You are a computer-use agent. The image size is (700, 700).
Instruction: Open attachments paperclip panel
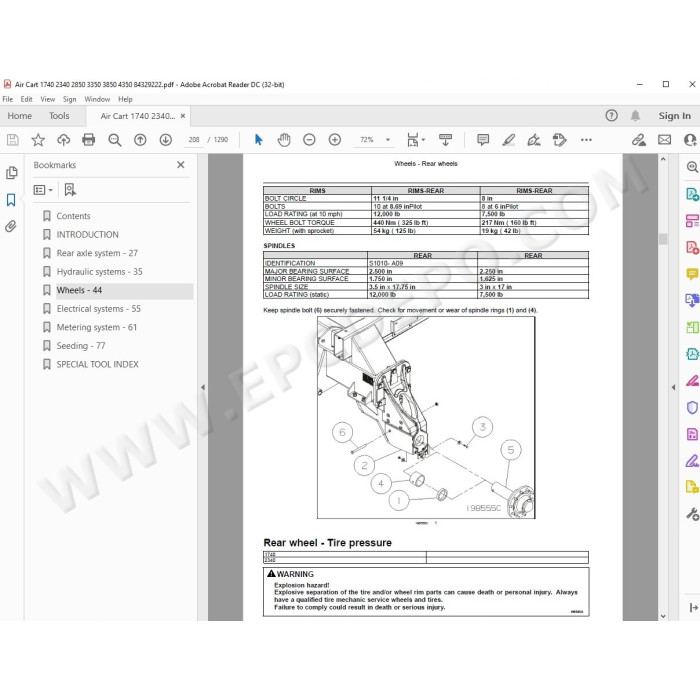[11, 226]
